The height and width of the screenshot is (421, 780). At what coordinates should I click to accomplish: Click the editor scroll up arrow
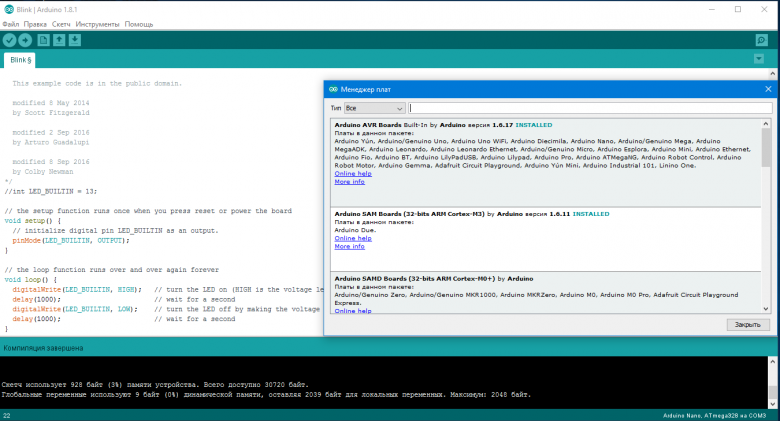[773, 73]
